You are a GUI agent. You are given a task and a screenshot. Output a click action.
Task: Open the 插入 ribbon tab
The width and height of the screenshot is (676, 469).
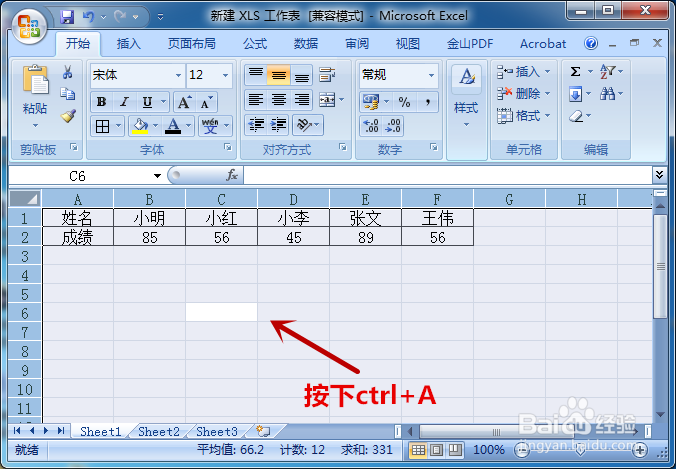click(x=128, y=44)
